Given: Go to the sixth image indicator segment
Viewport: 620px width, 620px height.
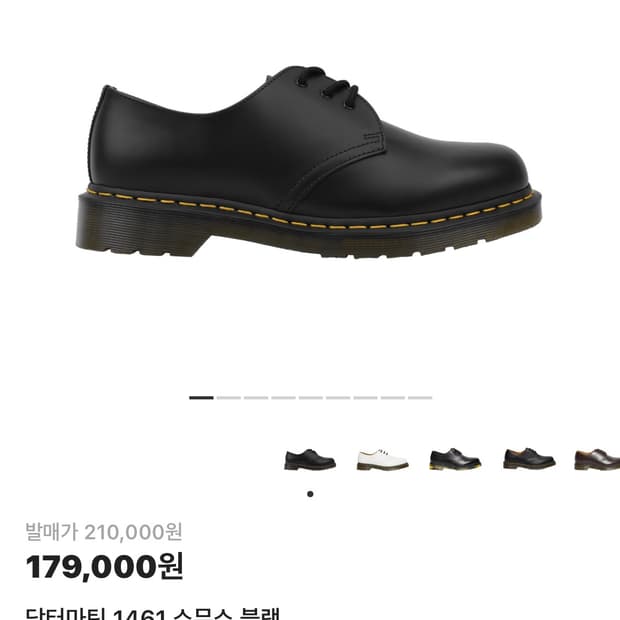Looking at the screenshot, I should [338, 398].
